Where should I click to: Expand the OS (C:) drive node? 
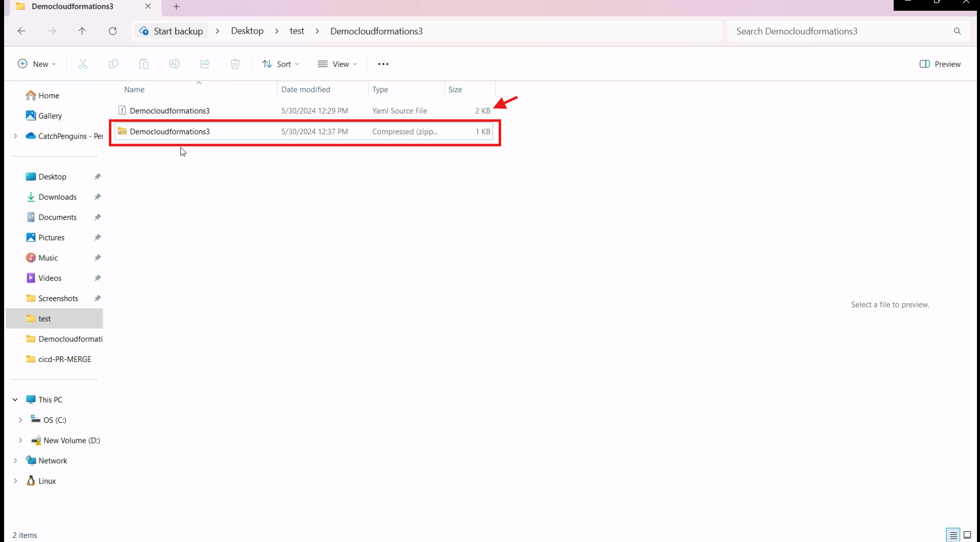click(x=20, y=420)
